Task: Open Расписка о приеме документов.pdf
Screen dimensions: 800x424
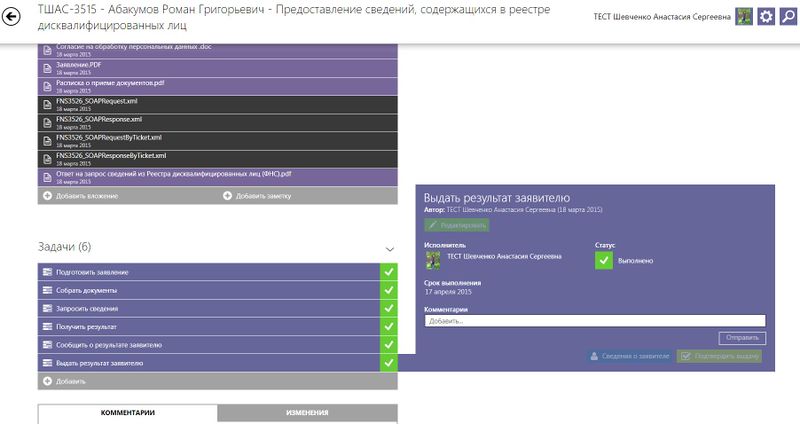Action: [217, 86]
